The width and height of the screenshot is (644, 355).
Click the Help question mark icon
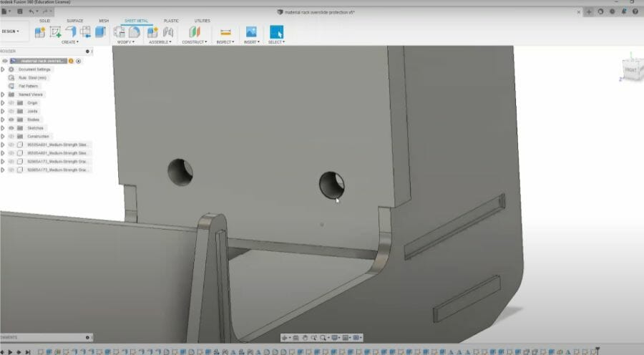click(635, 11)
